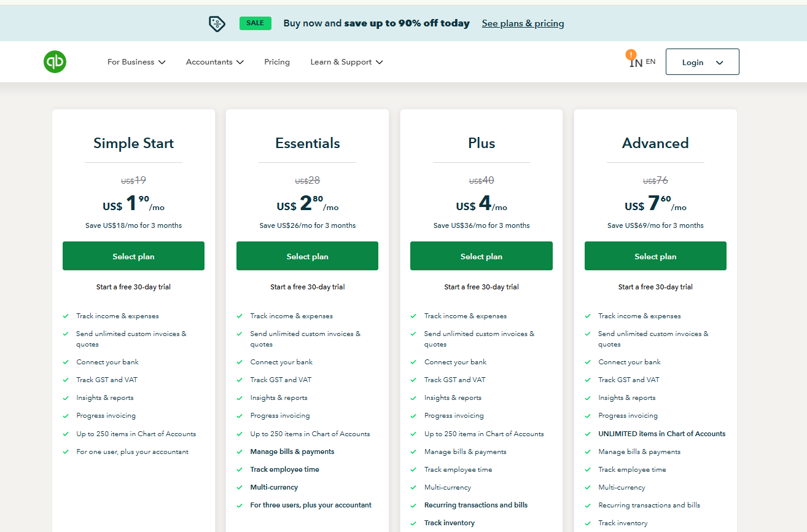Viewport: 807px width, 532px height.
Task: Click 'Save US$18/mo for 3 months' text
Action: 133,225
